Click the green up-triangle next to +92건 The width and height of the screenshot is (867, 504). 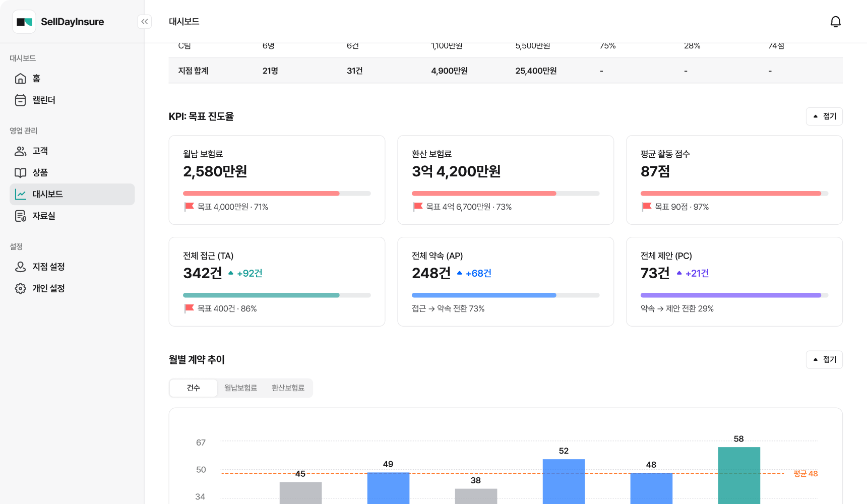(x=231, y=273)
